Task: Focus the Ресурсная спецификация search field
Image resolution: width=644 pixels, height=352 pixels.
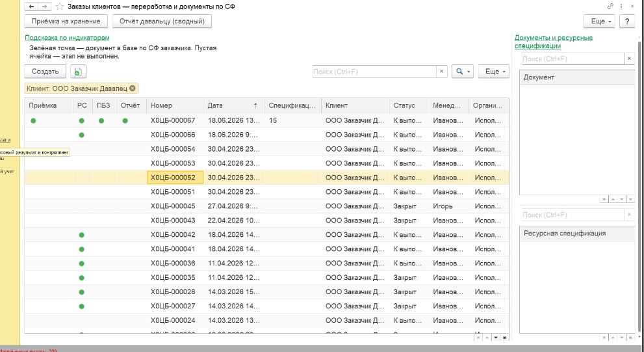Action: [573, 215]
